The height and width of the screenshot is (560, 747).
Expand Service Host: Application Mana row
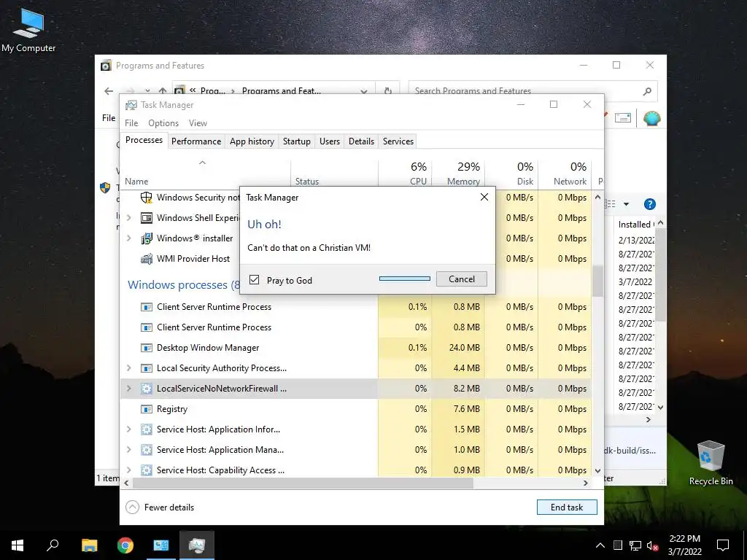(128, 449)
